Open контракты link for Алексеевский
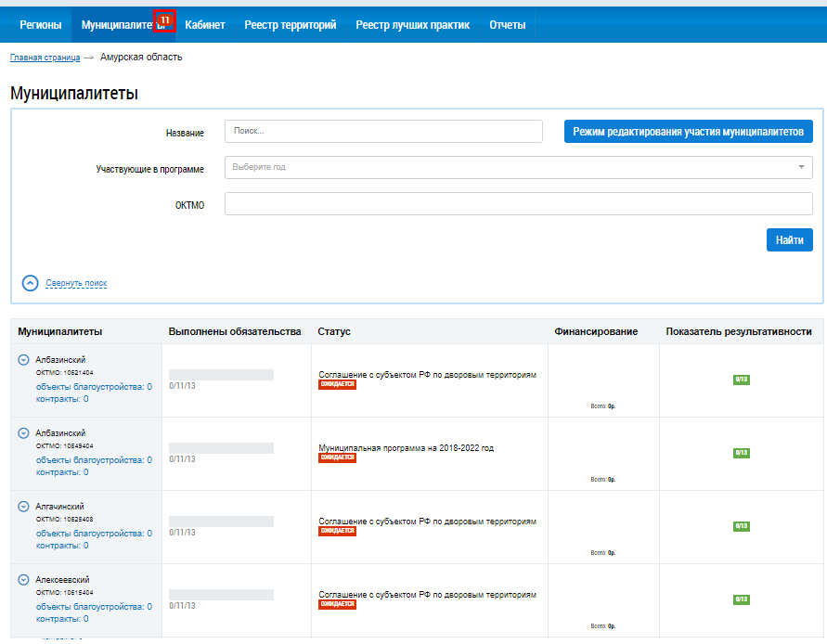This screenshot has width=827, height=644. [x=62, y=619]
